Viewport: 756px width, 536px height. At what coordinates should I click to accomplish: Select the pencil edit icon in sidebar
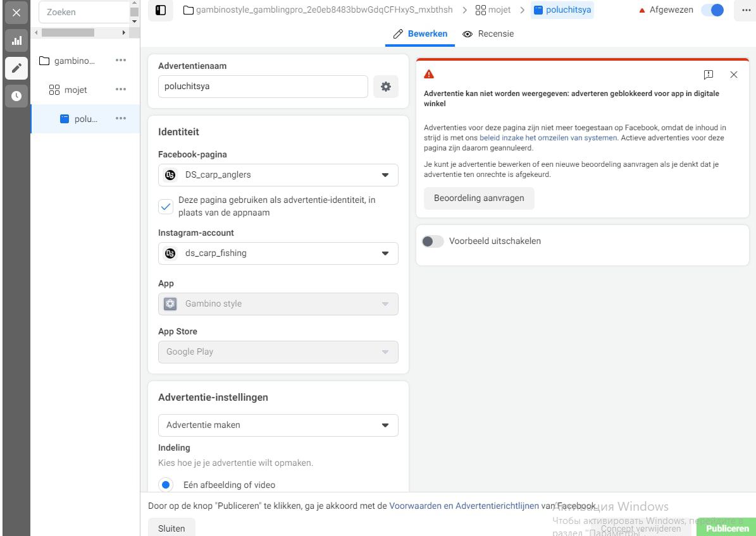[16, 68]
